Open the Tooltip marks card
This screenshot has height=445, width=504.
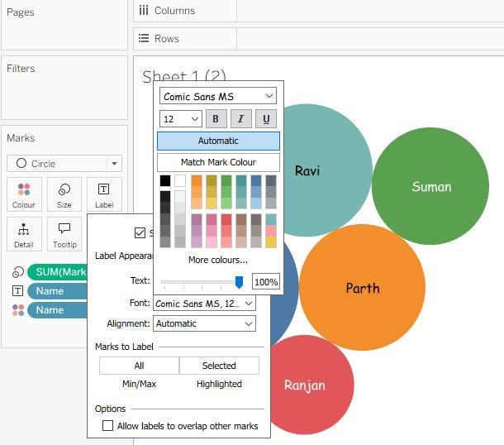coord(64,233)
